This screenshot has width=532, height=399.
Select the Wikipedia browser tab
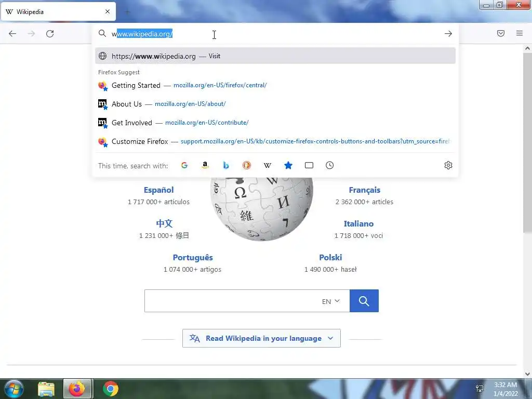pyautogui.click(x=58, y=12)
